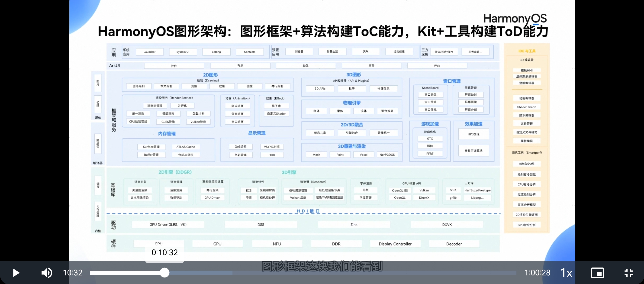Click the SceneBoard label
This screenshot has height=284, width=644.
click(430, 88)
